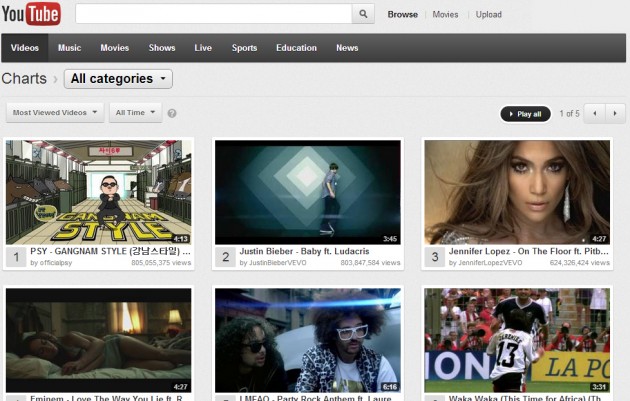The image size is (630, 401).
Task: Open Eminem Love The Way You Lie thumbnail
Action: 98,340
